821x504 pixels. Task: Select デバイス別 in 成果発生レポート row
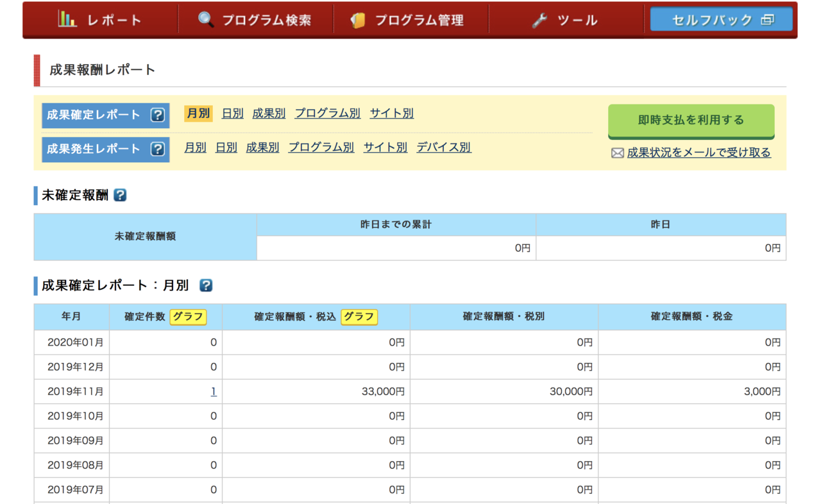(x=444, y=147)
